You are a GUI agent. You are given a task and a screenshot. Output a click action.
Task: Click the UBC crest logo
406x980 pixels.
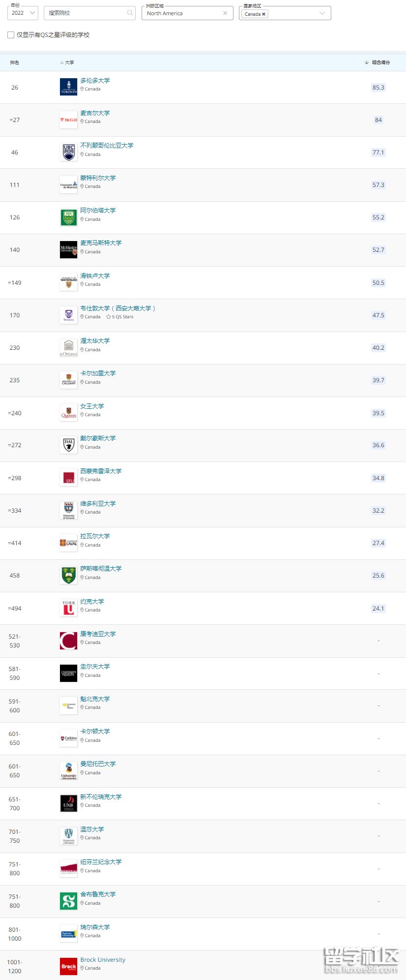(x=68, y=152)
